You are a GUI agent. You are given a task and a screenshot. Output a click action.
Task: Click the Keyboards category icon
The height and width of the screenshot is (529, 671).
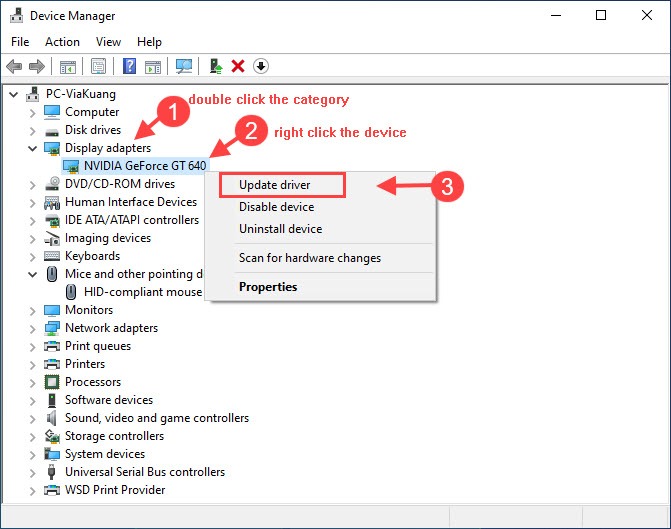point(52,256)
